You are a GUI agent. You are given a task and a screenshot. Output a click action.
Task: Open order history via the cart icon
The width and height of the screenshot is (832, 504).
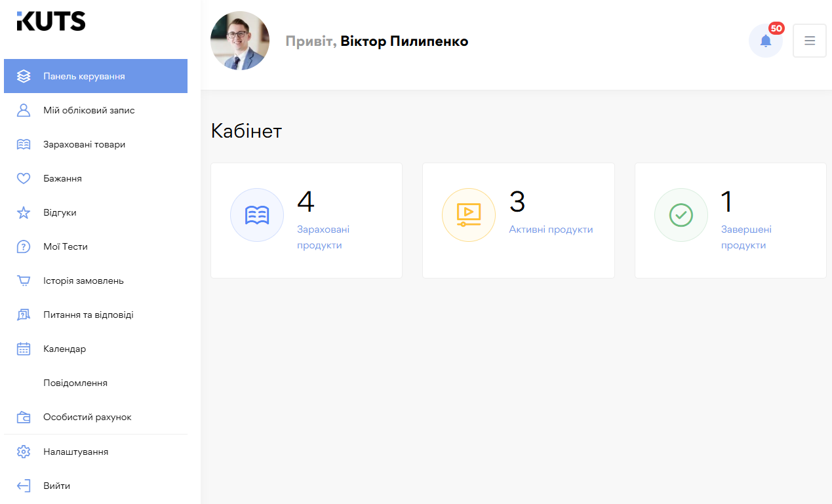pos(24,280)
